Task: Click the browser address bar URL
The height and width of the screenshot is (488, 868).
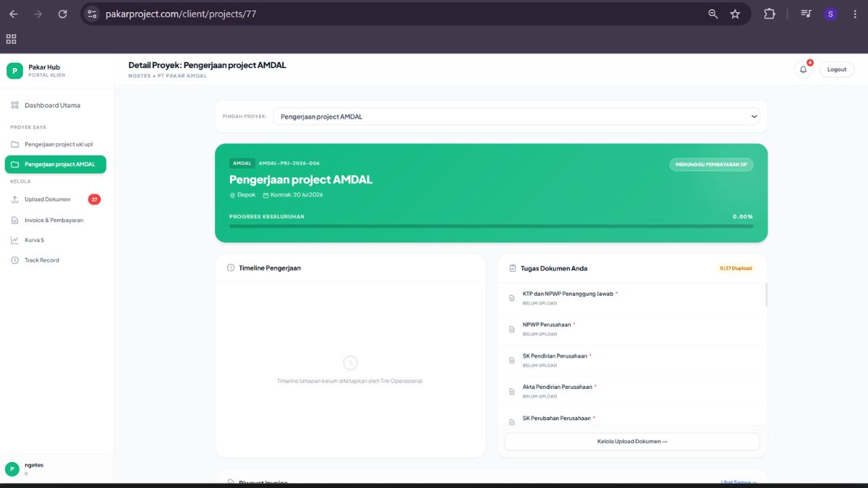Action: point(180,14)
